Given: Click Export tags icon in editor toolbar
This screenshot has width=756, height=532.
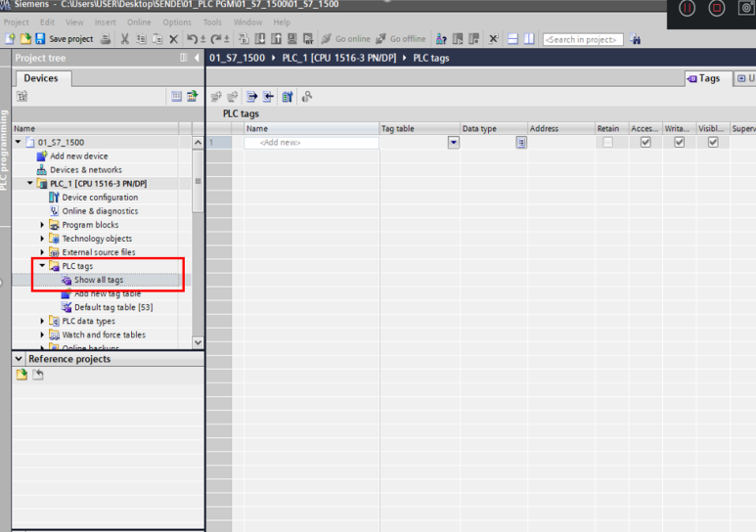Looking at the screenshot, I should [x=251, y=97].
